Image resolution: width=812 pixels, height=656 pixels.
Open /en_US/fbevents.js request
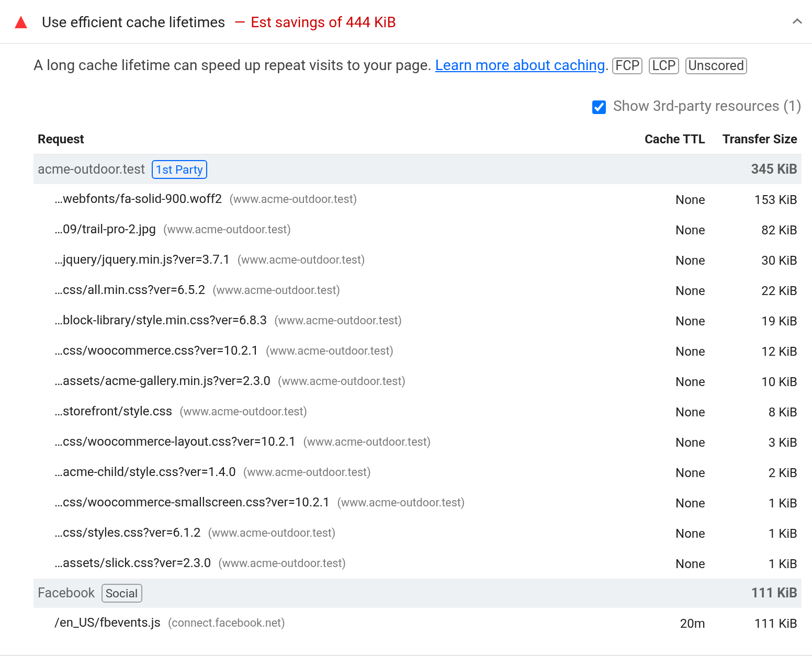[107, 623]
